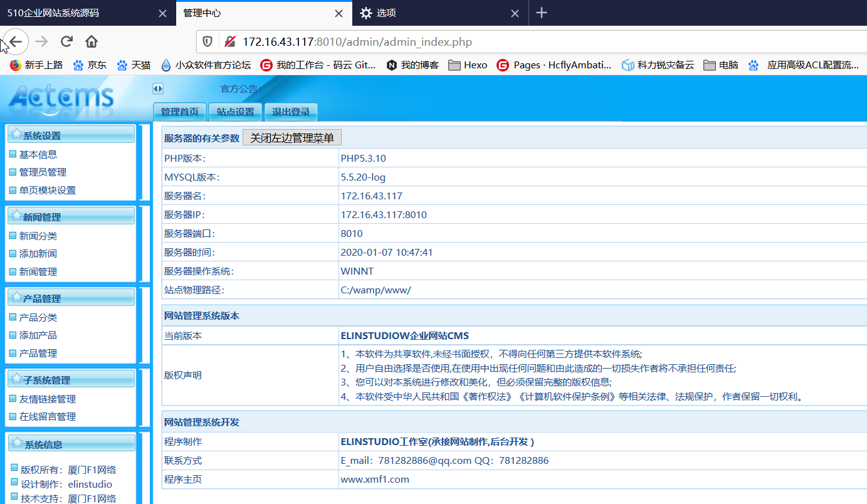Viewport: 867px width, 504px height.
Task: Click the PHP5.3.10 version value
Action: pyautogui.click(x=364, y=158)
